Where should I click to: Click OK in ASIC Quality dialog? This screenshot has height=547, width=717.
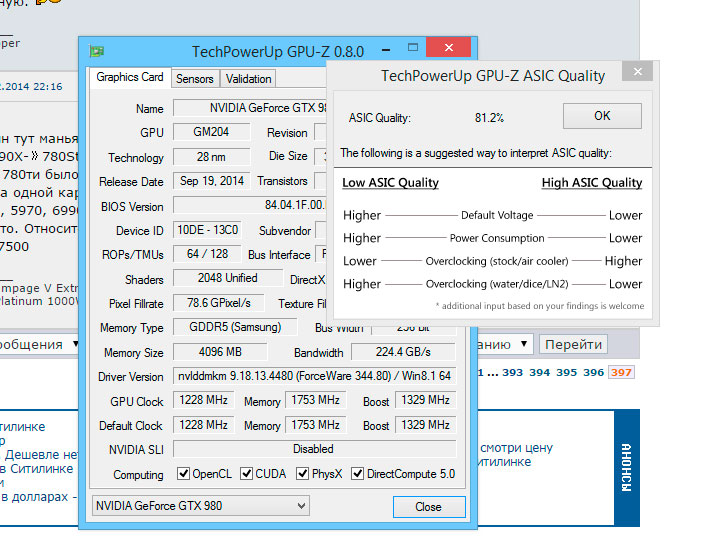[x=602, y=116]
